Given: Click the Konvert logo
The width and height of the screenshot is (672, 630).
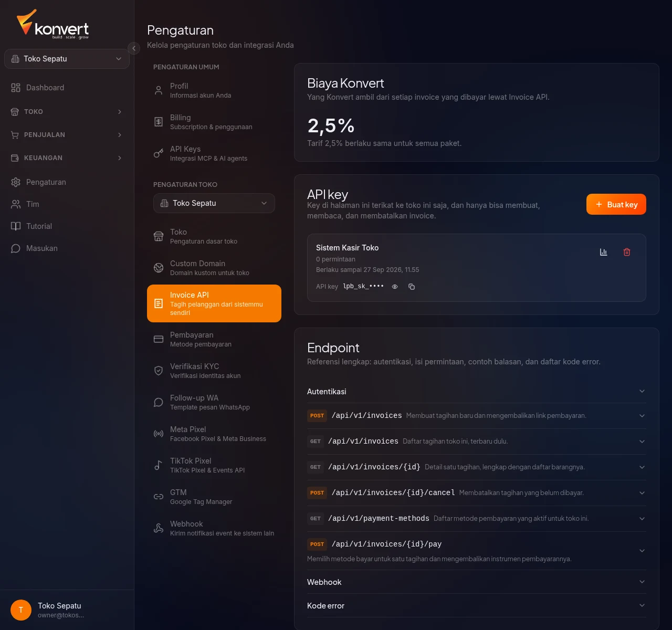Looking at the screenshot, I should (52, 24).
